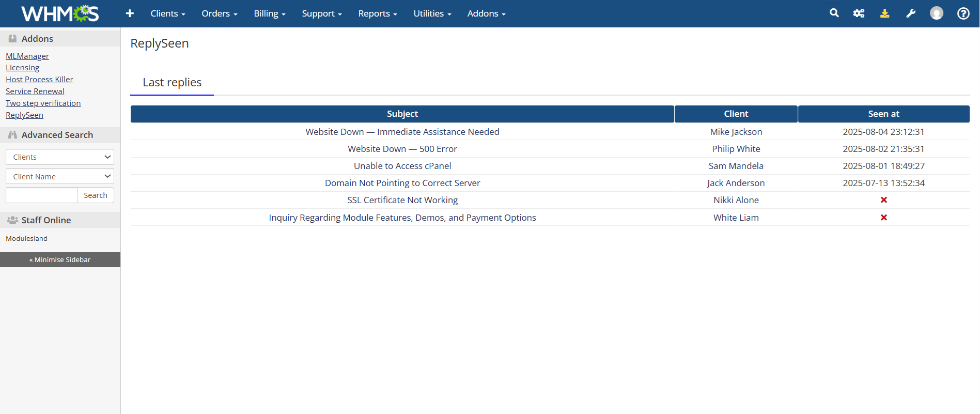Viewport: 980px width, 414px height.
Task: Expand the Reports menu
Action: coord(378,13)
